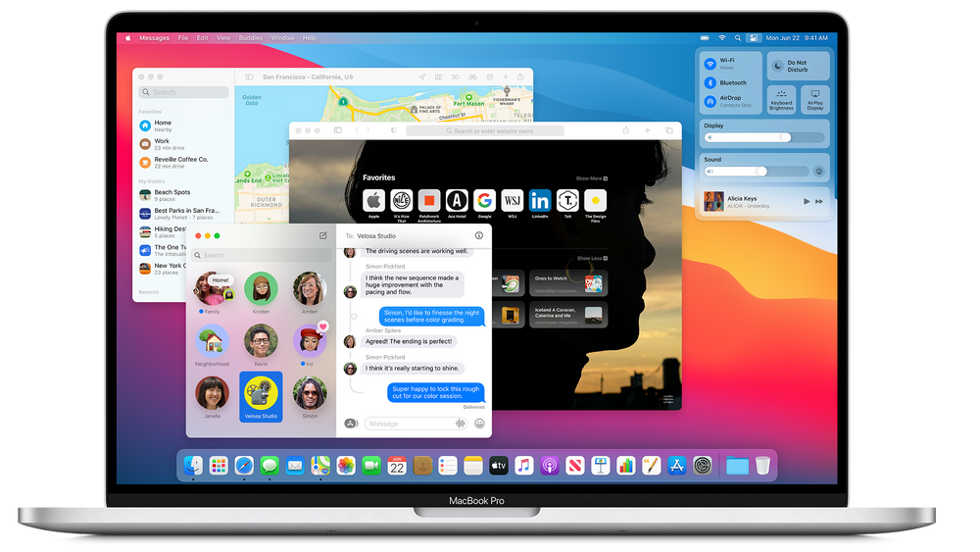Viewport: 980px width, 552px height.
Task: Open the View menu
Action: click(223, 38)
